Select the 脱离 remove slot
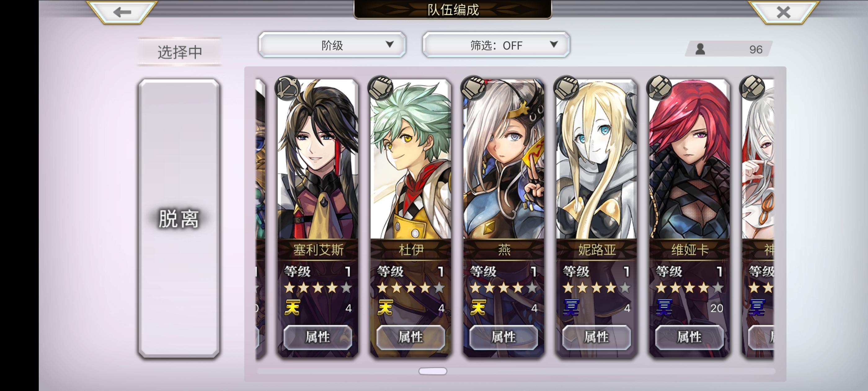 (x=179, y=218)
